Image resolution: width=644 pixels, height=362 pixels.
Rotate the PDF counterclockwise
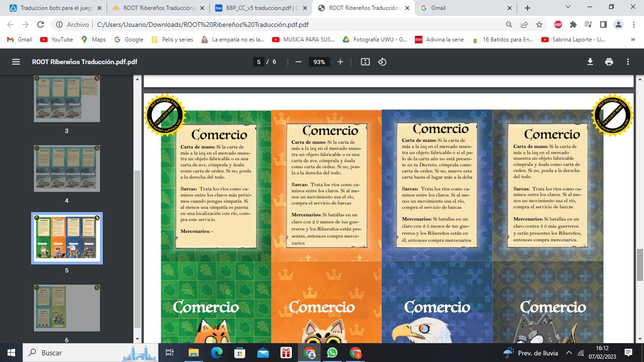coord(382,62)
